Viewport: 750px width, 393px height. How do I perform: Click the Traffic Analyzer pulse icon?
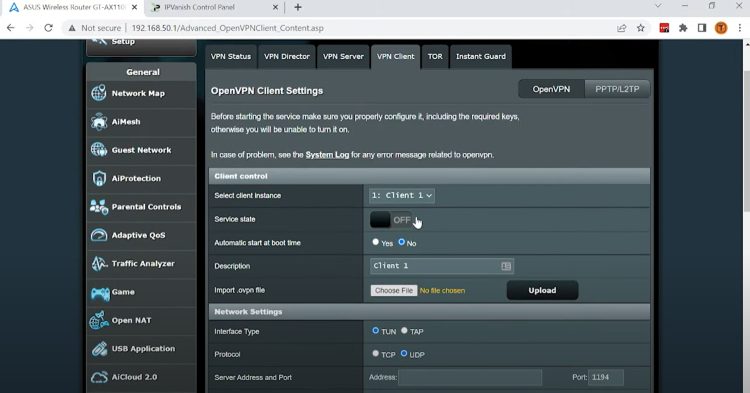click(99, 263)
